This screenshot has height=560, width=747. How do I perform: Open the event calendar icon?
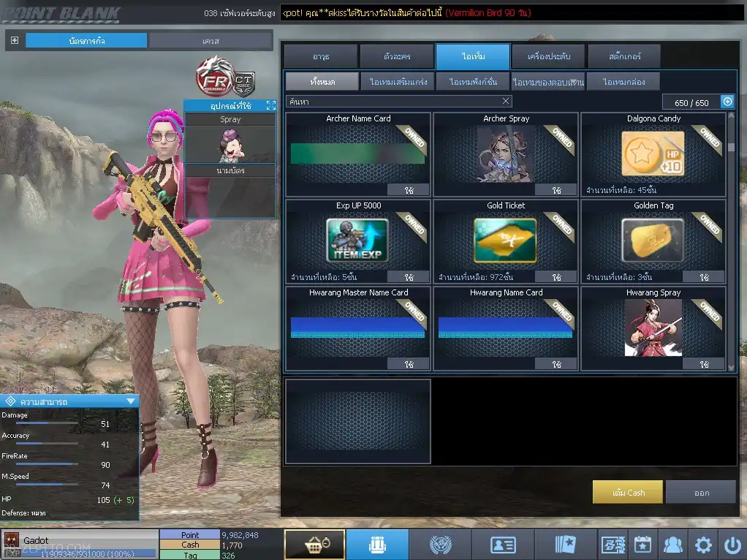pos(642,545)
